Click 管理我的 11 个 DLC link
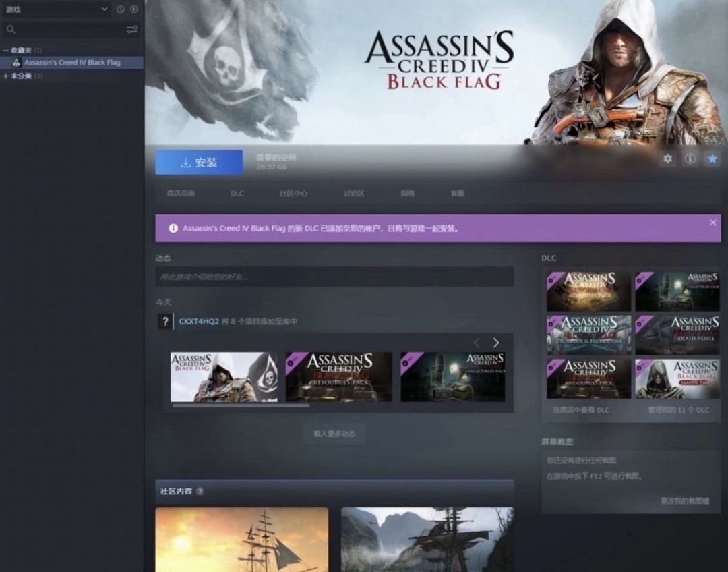This screenshot has height=572, width=728. [678, 410]
